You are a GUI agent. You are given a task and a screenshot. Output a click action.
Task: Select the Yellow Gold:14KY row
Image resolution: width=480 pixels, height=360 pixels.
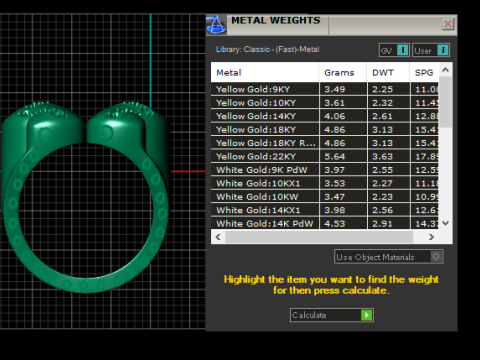325,116
